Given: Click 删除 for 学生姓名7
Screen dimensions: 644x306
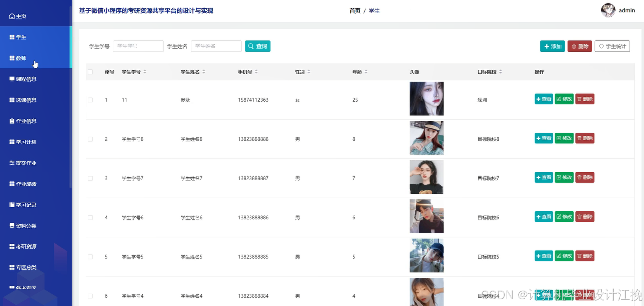Looking at the screenshot, I should point(585,177).
